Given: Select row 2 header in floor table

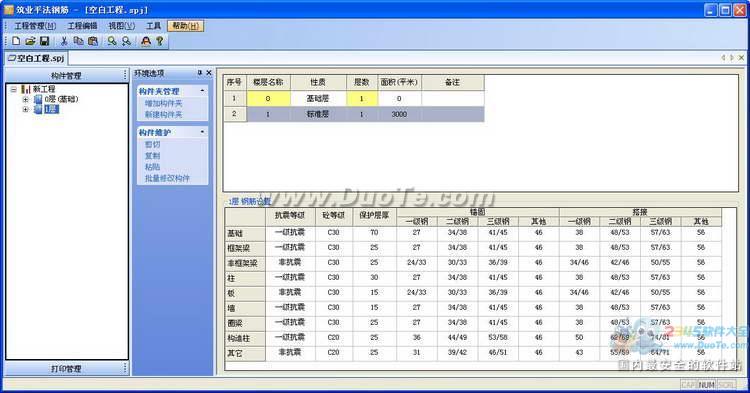Looking at the screenshot, I should tap(234, 114).
